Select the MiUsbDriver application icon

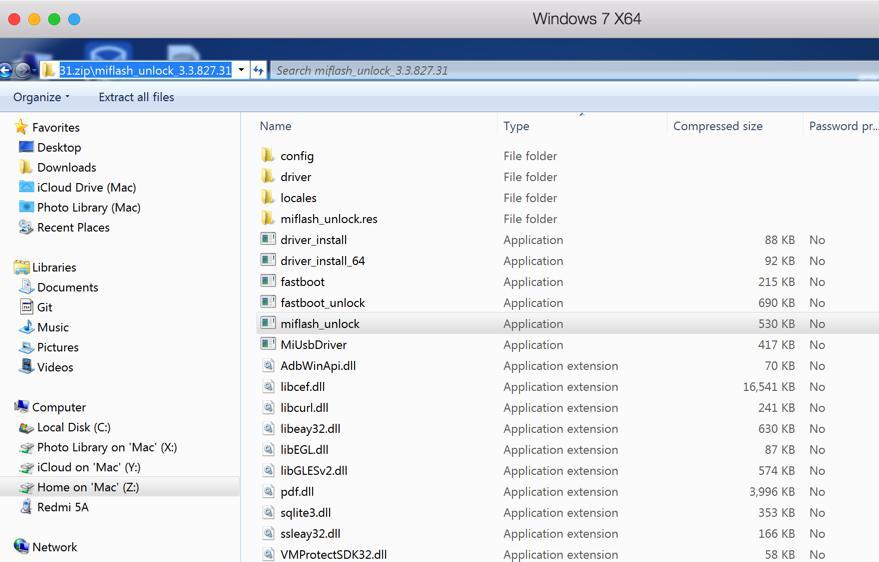click(268, 345)
